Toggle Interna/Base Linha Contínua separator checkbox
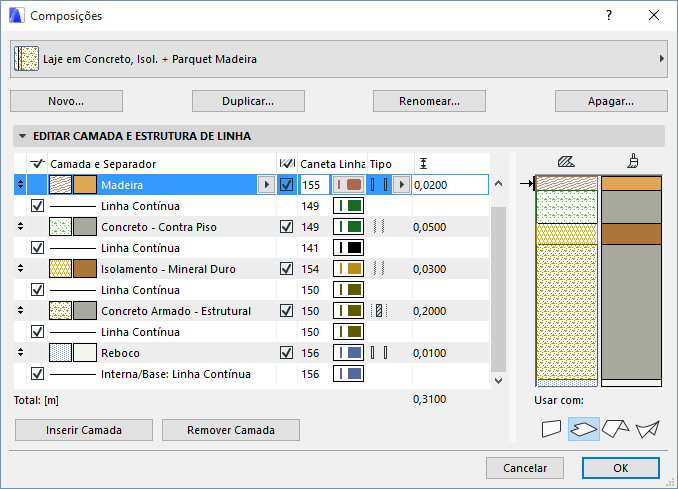Viewport: 678px width, 489px height. [x=37, y=374]
